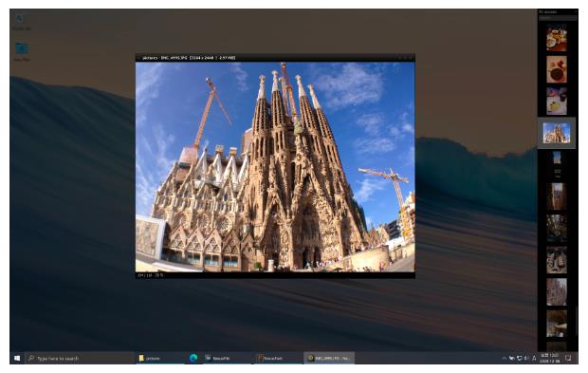Click the taskbar search box

[x=79, y=358]
